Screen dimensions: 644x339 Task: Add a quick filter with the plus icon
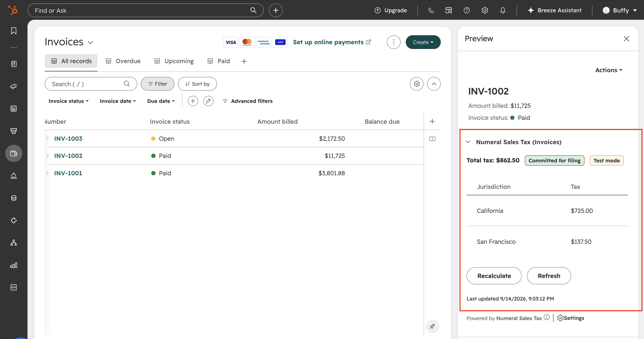click(x=193, y=101)
